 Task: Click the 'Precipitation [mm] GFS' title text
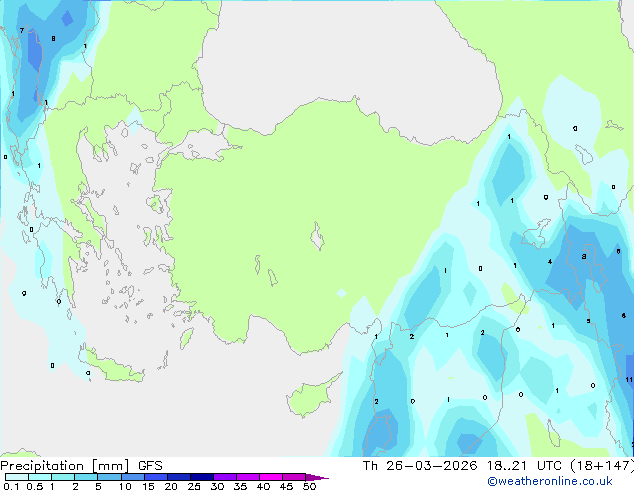[81, 466]
